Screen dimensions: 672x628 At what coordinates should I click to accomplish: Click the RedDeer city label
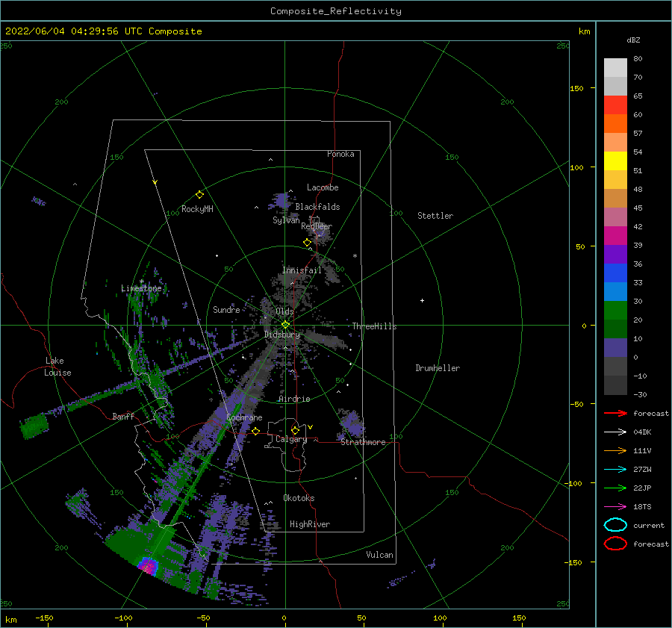tap(317, 226)
